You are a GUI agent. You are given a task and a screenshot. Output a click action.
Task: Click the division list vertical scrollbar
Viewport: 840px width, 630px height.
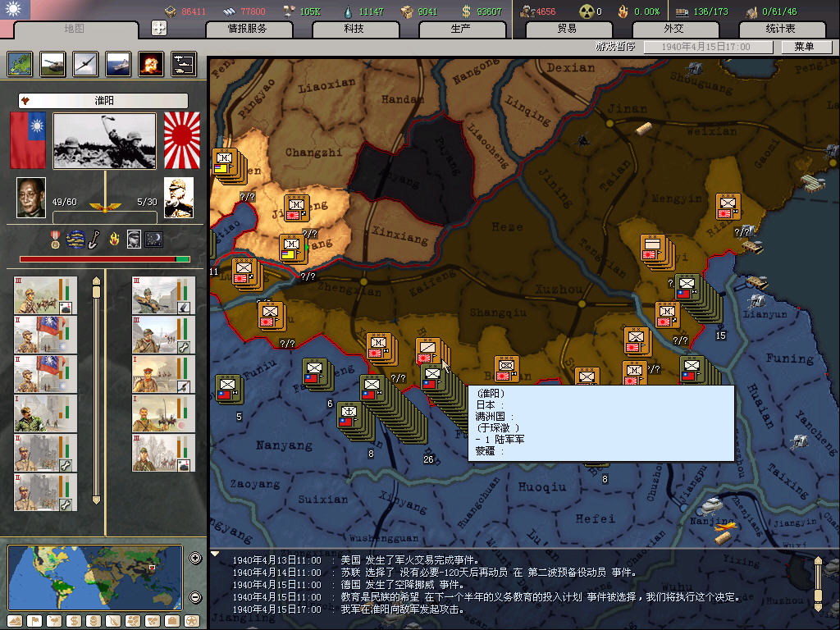96,390
